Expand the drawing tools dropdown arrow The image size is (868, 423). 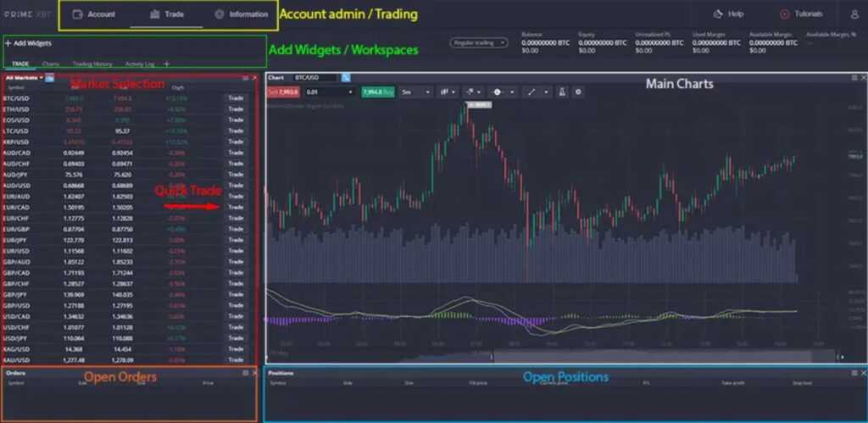coord(547,92)
